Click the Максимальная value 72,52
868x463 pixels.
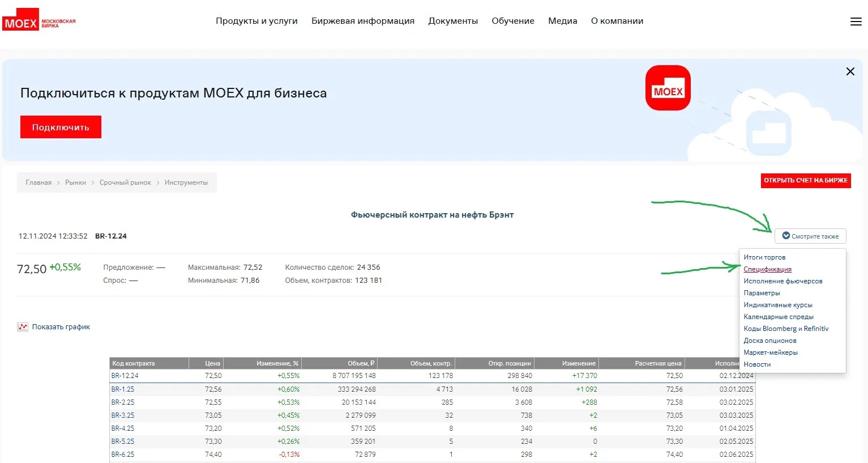point(253,267)
